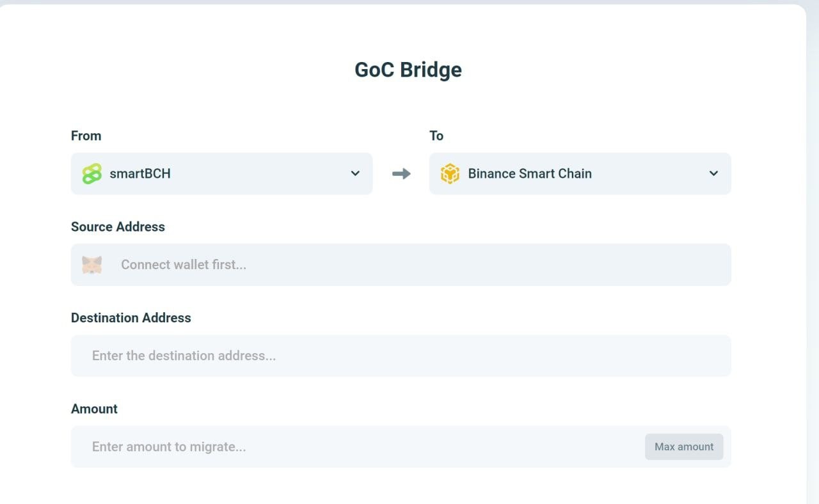The width and height of the screenshot is (819, 504).
Task: Click the gray arrow between the chain selectors
Action: coord(401,173)
